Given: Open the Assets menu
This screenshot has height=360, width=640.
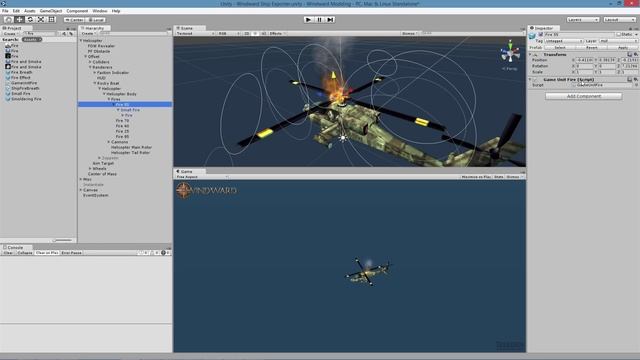Looking at the screenshot, I should pyautogui.click(x=30, y=11).
